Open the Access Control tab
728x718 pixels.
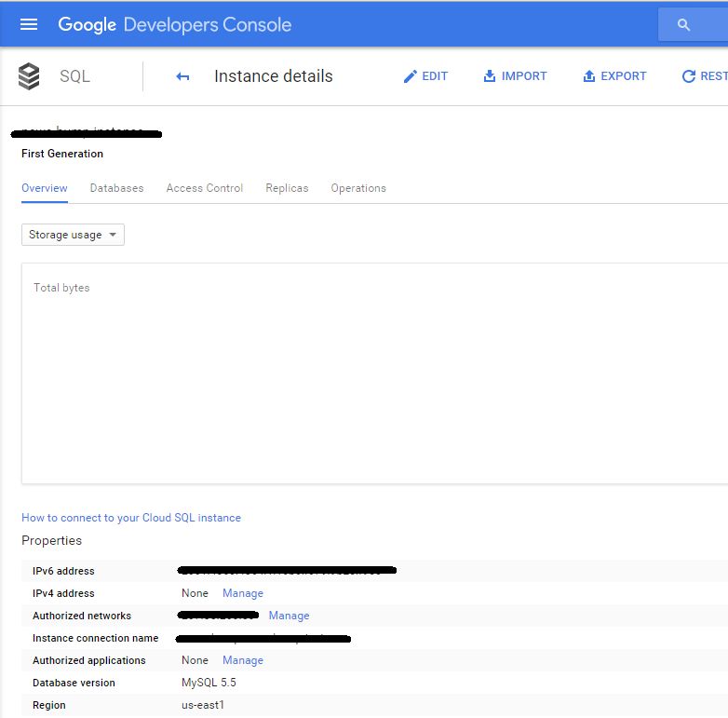click(x=205, y=188)
